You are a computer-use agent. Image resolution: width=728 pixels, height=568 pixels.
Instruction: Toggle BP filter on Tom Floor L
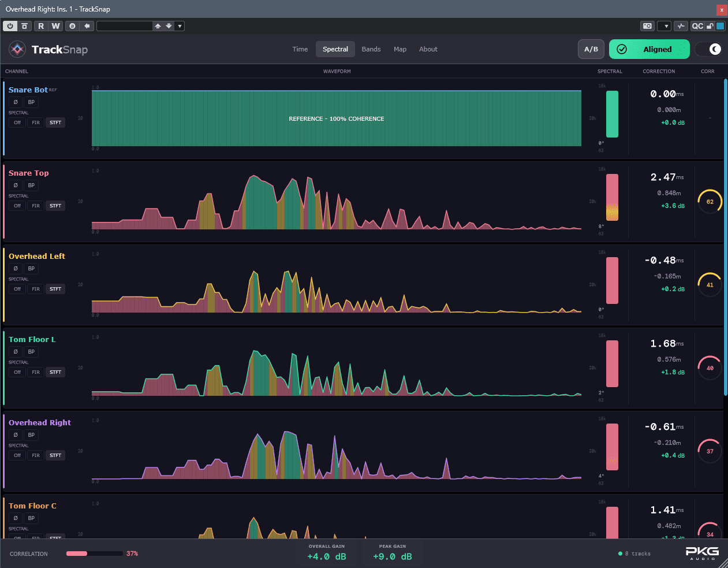click(31, 352)
